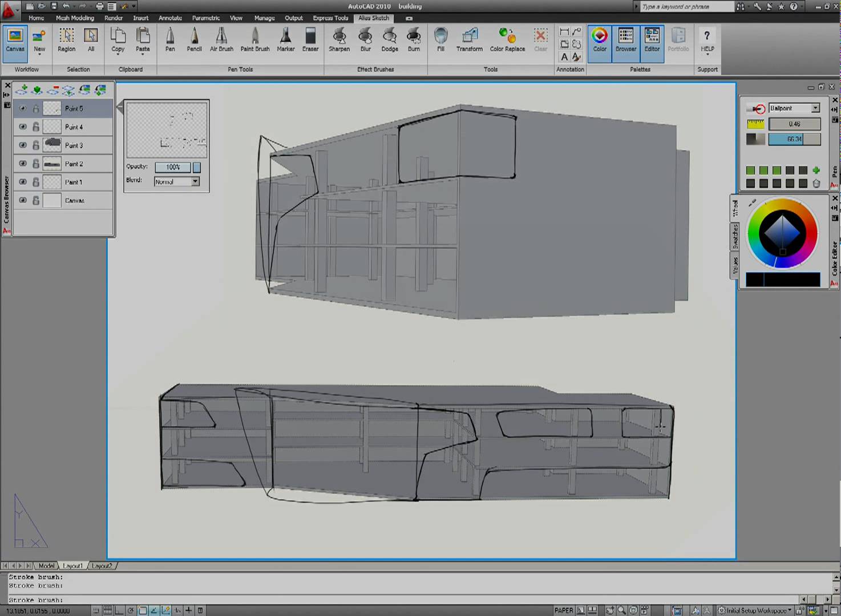Select the Fill tool
The width and height of the screenshot is (841, 616).
[440, 40]
